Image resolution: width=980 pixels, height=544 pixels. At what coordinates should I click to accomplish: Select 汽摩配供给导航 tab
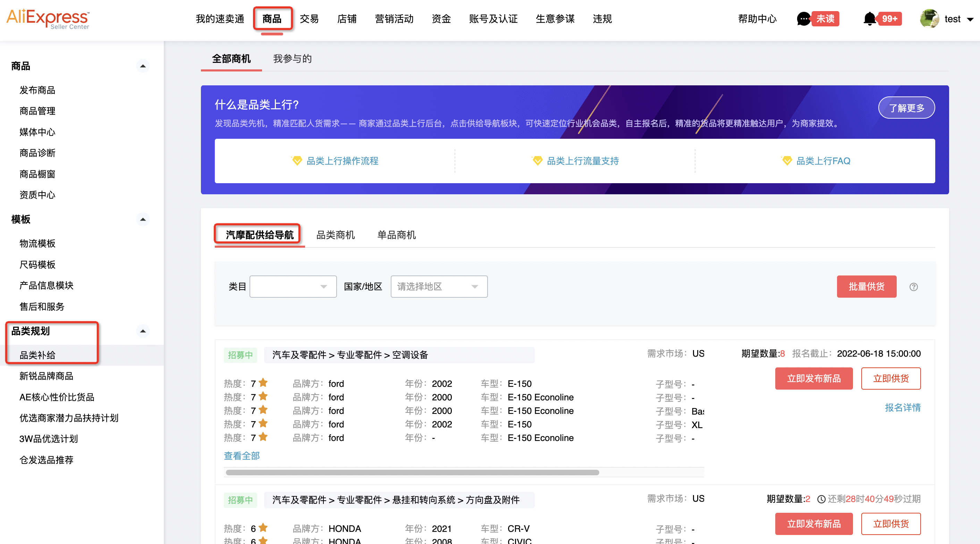click(260, 235)
